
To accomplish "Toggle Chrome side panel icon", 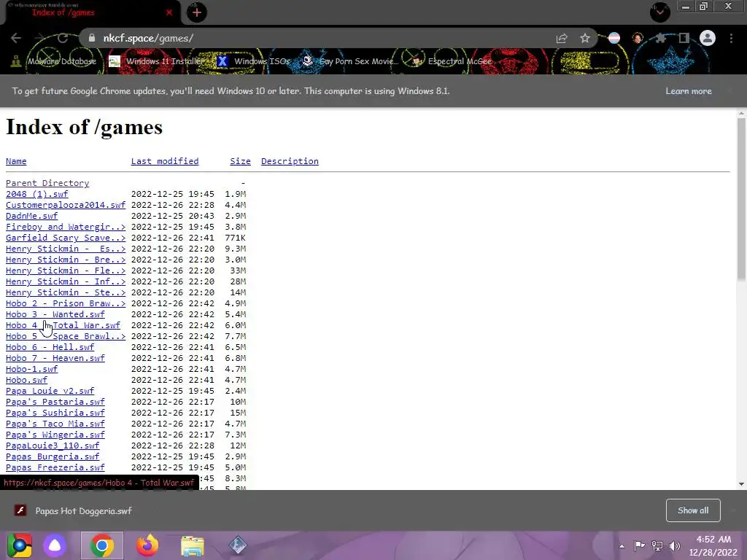I will pyautogui.click(x=684, y=38).
